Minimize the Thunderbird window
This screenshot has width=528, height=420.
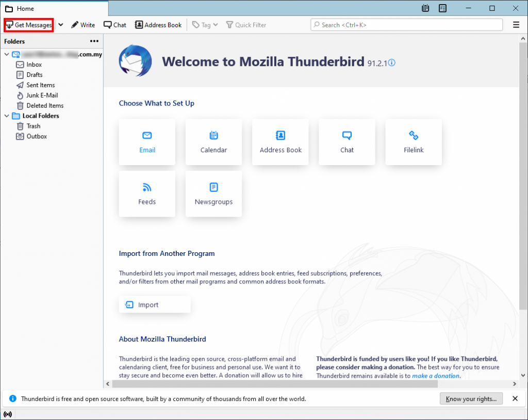coord(468,8)
